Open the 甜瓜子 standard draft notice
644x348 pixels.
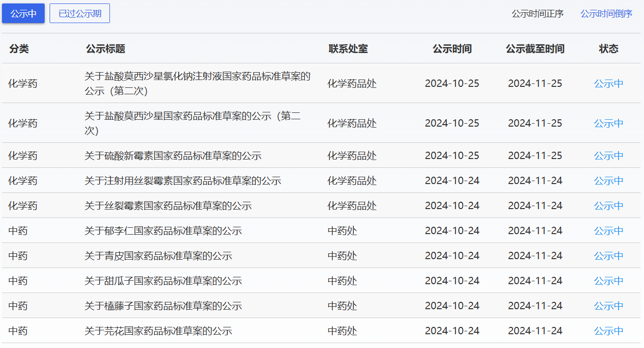tap(163, 281)
